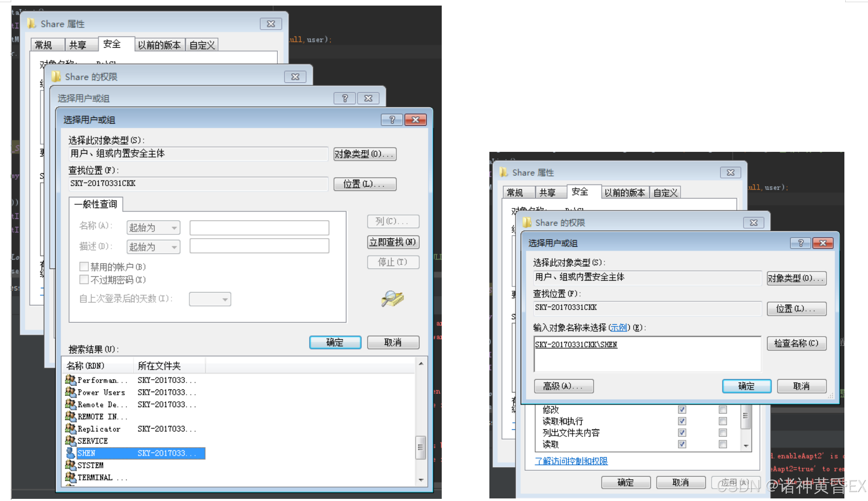Click the search results vertical scrollbar thumb

(x=421, y=447)
